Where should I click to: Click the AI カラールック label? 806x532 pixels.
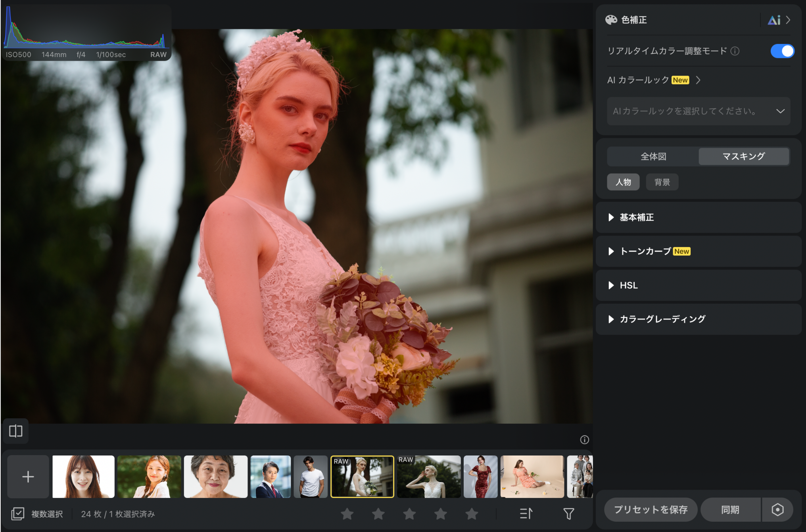coord(638,80)
